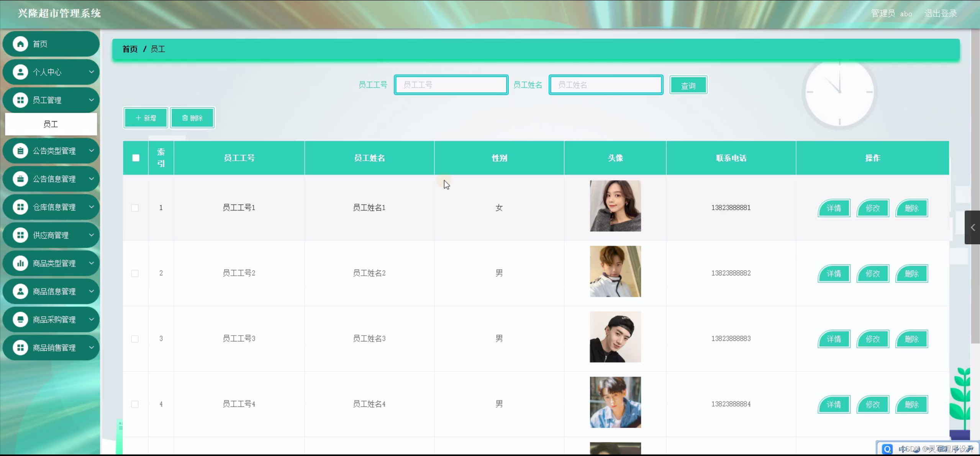Expand the 商品销售管理 dropdown chevron
Screen dimensions: 980x456
click(x=92, y=347)
